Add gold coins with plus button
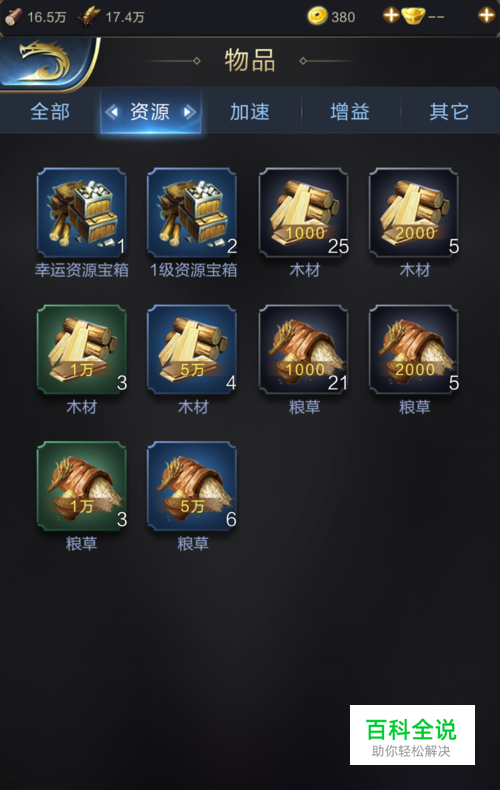This screenshot has height=790, width=500. (391, 15)
